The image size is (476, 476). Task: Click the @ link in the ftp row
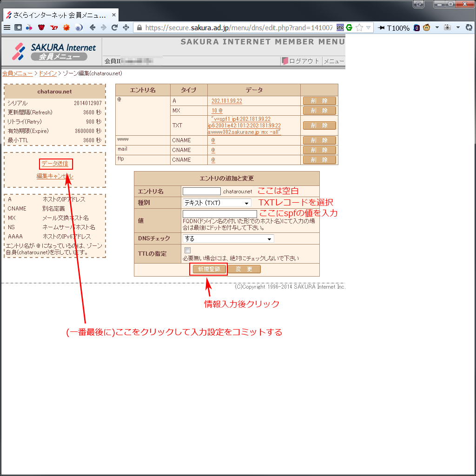(x=213, y=160)
